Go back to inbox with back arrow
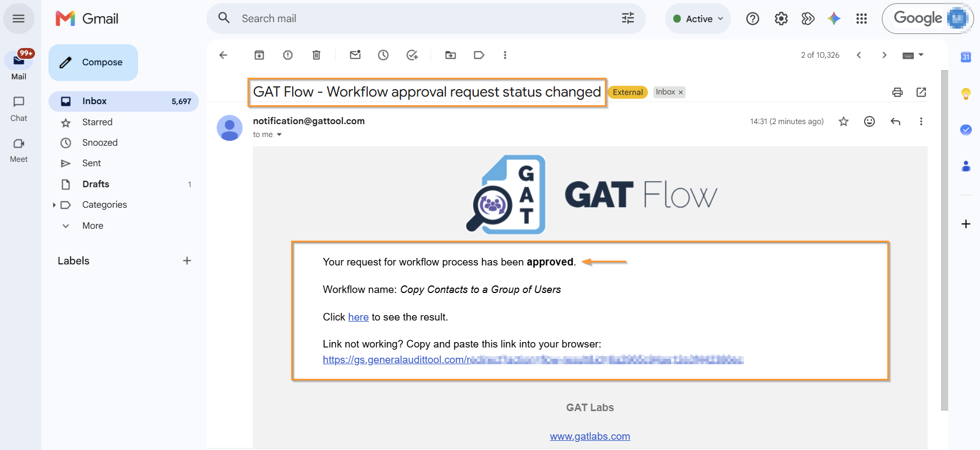This screenshot has height=450, width=980. [x=223, y=55]
